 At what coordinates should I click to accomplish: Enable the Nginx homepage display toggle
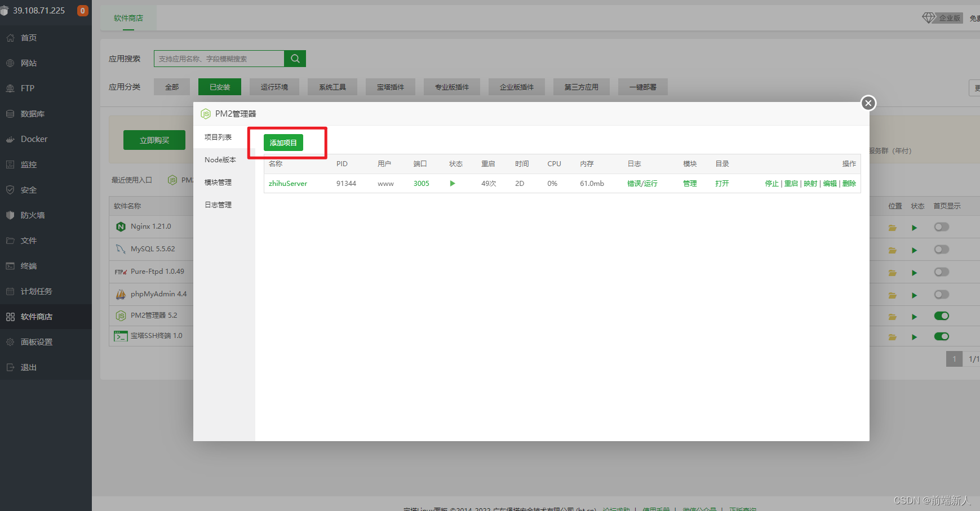coord(941,227)
